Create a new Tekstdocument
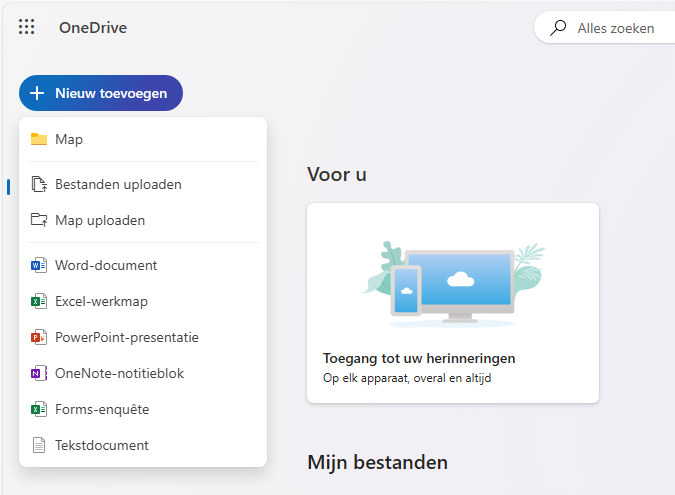This screenshot has height=495, width=675. pyautogui.click(x=143, y=445)
